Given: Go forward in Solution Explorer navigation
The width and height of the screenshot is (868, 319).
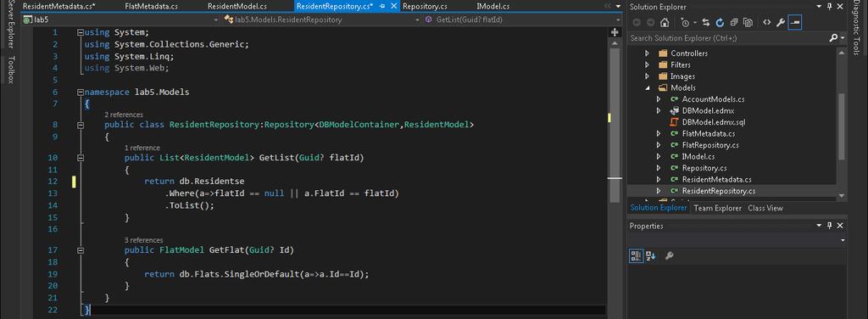Looking at the screenshot, I should click(x=650, y=23).
